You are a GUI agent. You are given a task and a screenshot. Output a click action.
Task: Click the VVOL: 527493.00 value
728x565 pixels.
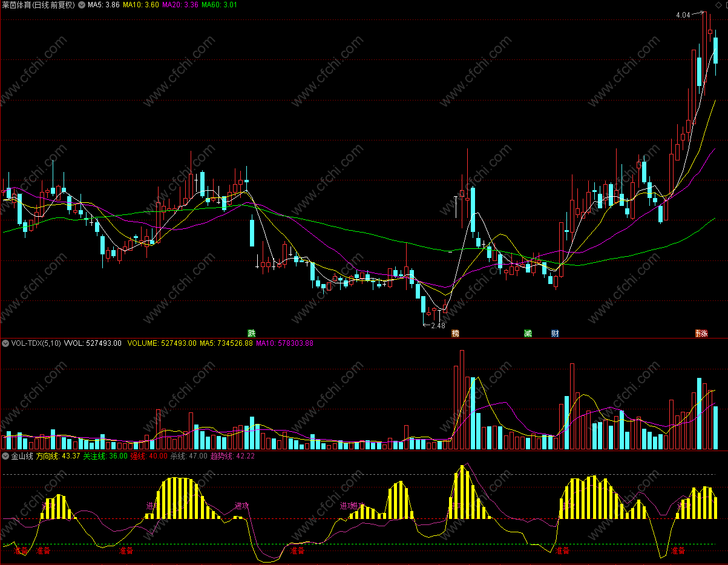pyautogui.click(x=93, y=343)
